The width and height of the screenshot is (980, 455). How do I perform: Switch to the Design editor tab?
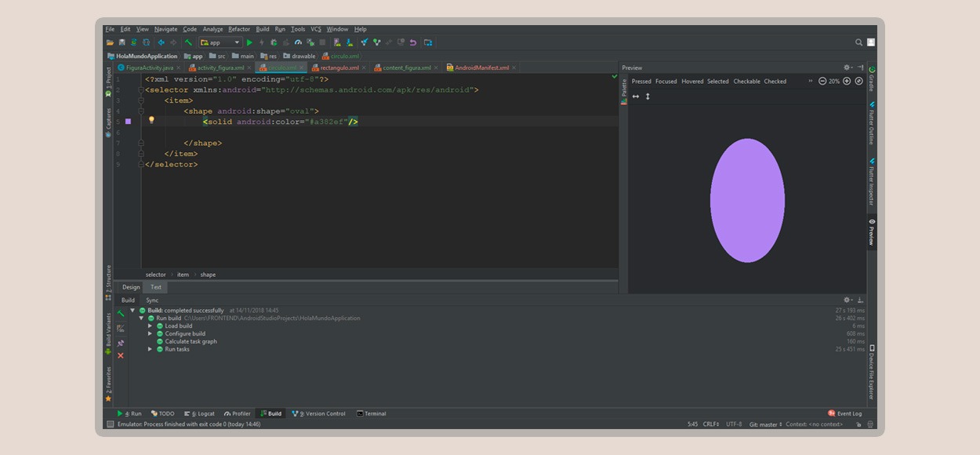click(x=131, y=287)
